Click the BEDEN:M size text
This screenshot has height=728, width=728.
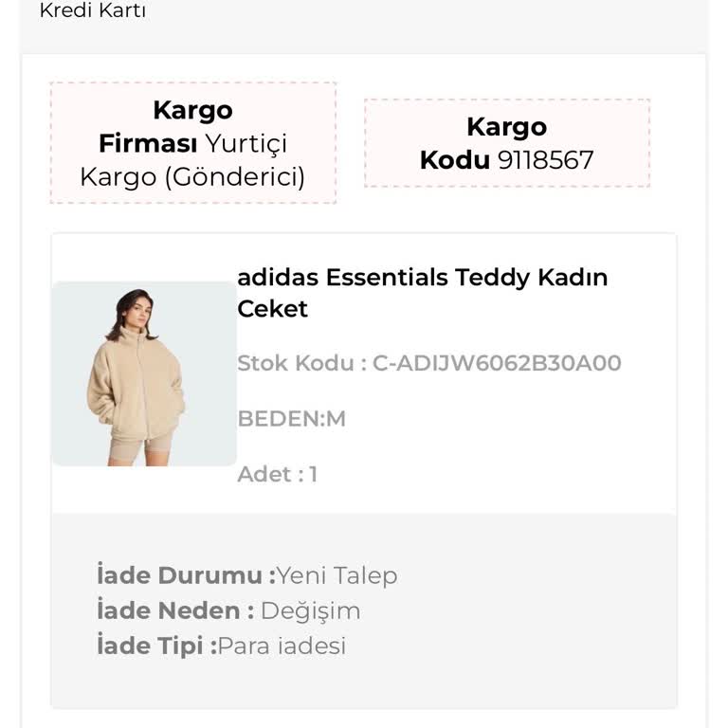pyautogui.click(x=291, y=418)
